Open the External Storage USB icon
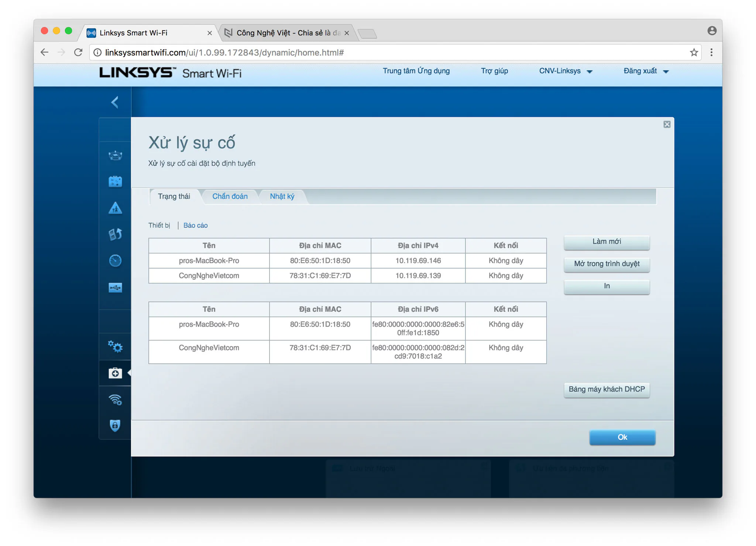 click(115, 287)
